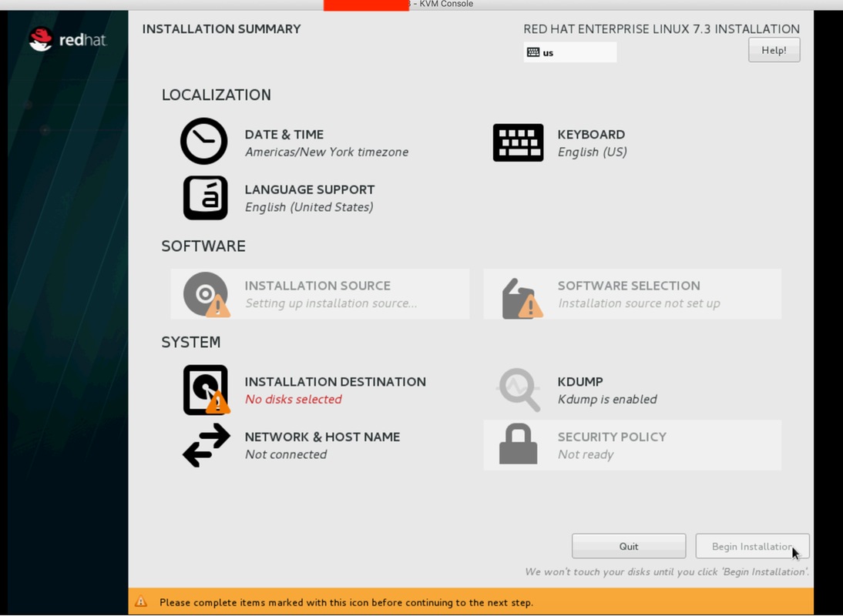Click the orange warning message text
Viewport: 843px width, 616px height.
pyautogui.click(x=346, y=602)
